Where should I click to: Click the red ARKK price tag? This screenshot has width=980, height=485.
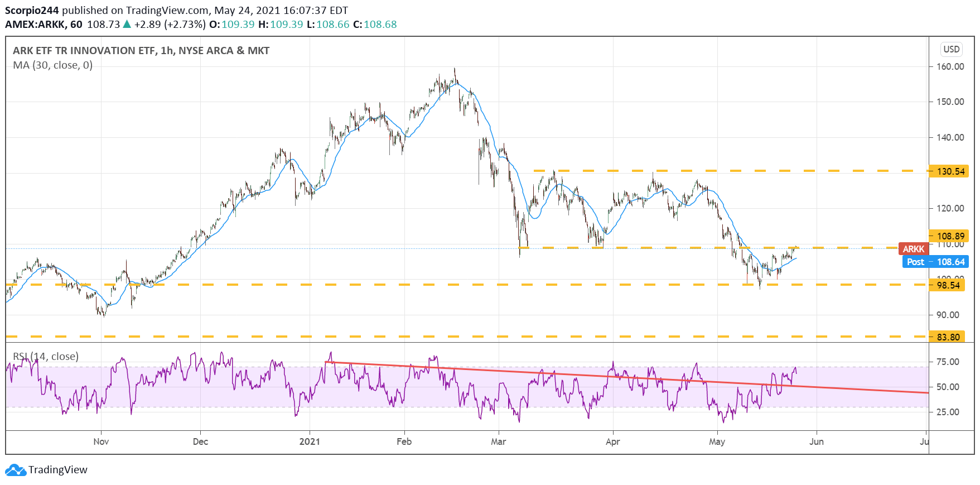point(914,249)
